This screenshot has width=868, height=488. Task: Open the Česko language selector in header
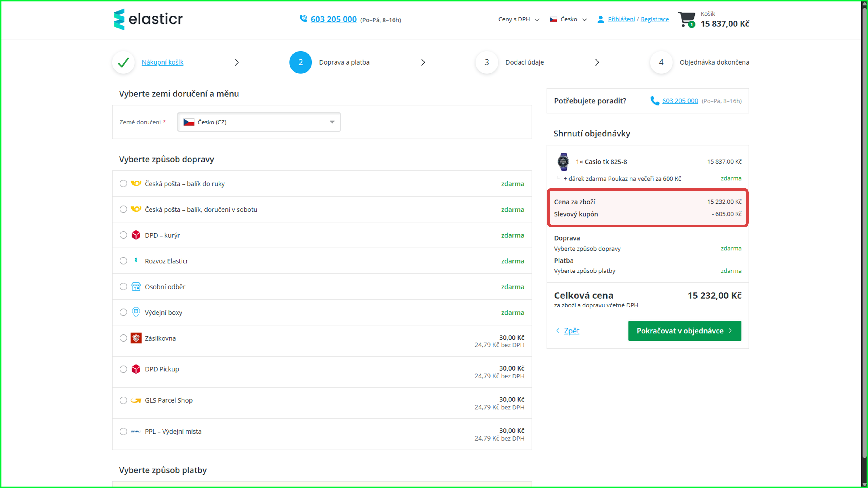point(568,19)
